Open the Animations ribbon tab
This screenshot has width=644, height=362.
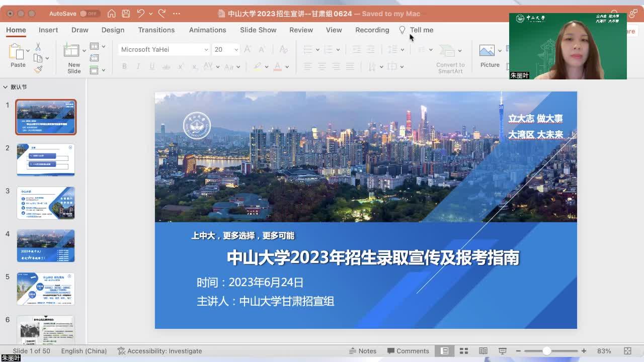click(x=207, y=30)
